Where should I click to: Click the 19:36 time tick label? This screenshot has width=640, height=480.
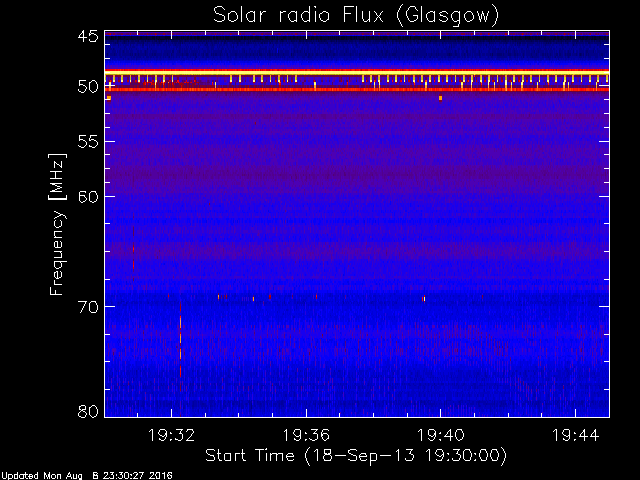pyautogui.click(x=306, y=435)
